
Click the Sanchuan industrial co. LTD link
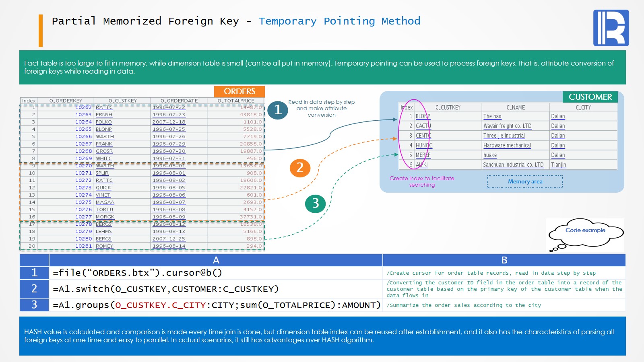click(x=513, y=165)
